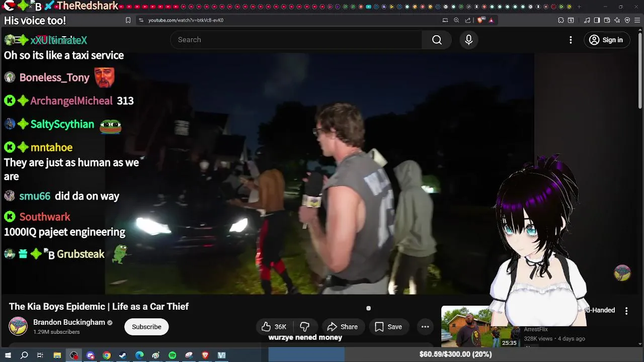Dislike the Kia Boys video
The width and height of the screenshot is (644, 362).
click(305, 327)
